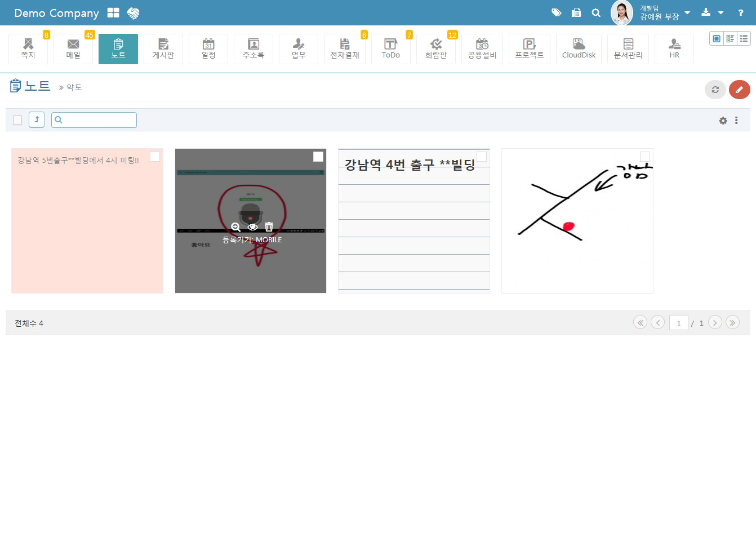This screenshot has height=533, width=756.
Task: Delete the mobile note with trash icon
Action: coord(269,226)
